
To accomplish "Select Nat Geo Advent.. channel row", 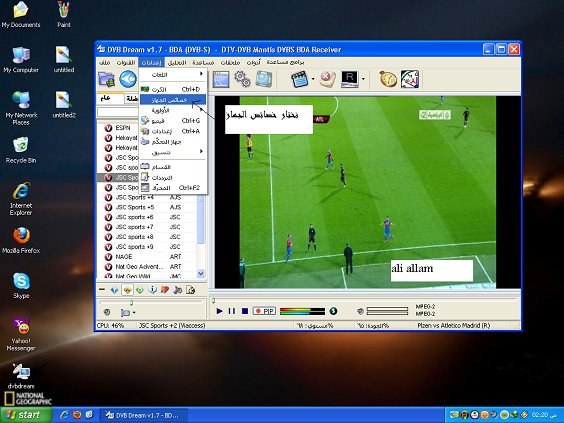I will coord(147,267).
